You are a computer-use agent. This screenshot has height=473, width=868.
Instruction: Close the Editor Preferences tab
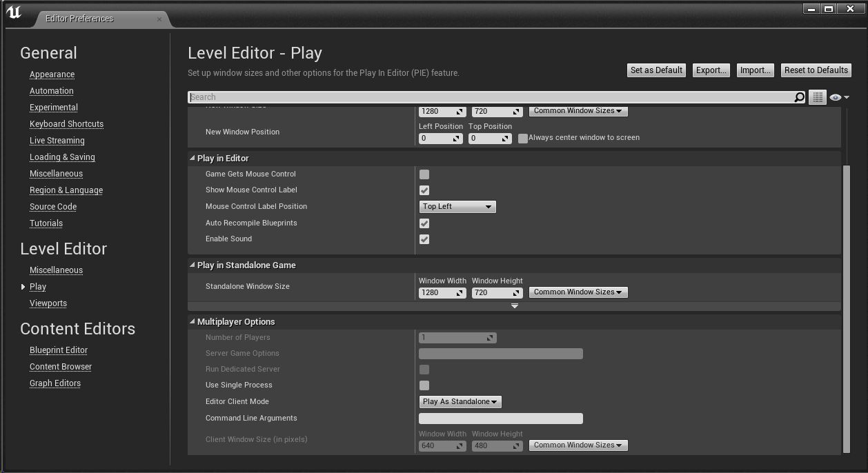click(159, 19)
